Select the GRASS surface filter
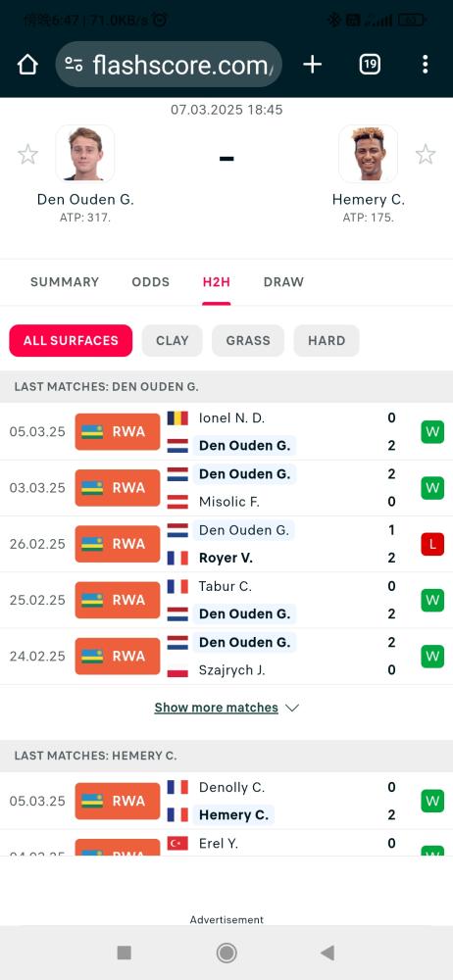Screen dimensions: 453x980 tap(248, 341)
